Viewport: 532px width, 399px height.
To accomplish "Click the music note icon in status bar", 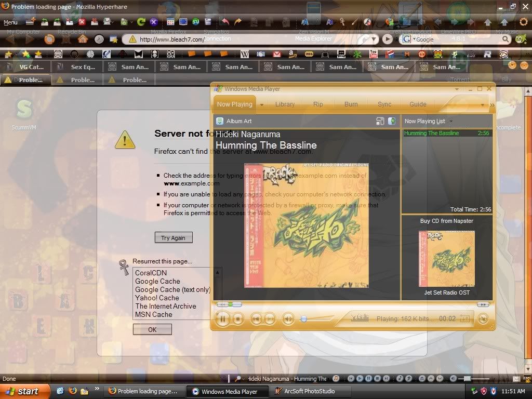I will click(336, 378).
